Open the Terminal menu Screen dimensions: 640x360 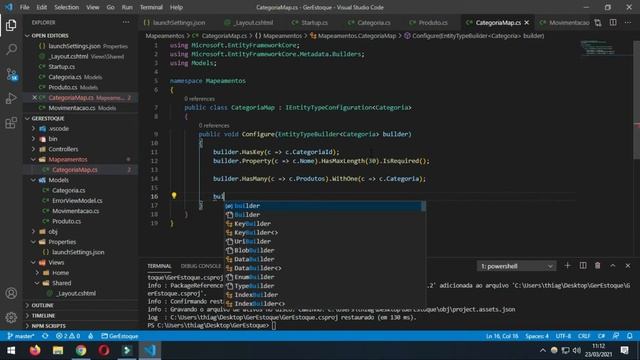pos(151,7)
